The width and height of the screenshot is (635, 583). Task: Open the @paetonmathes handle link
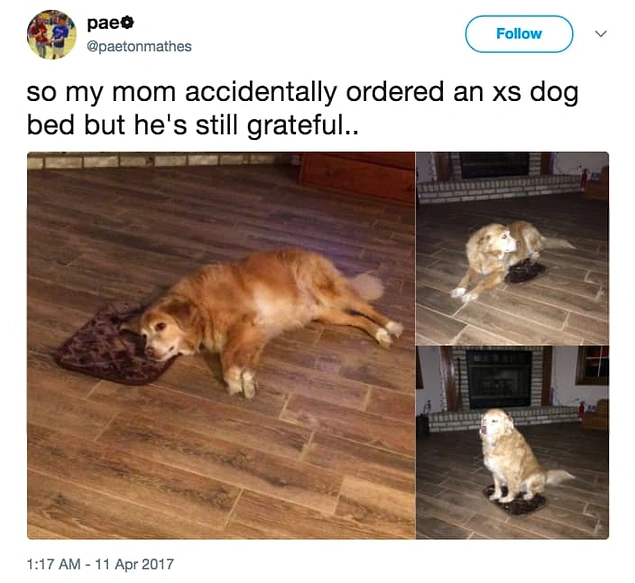coord(139,46)
